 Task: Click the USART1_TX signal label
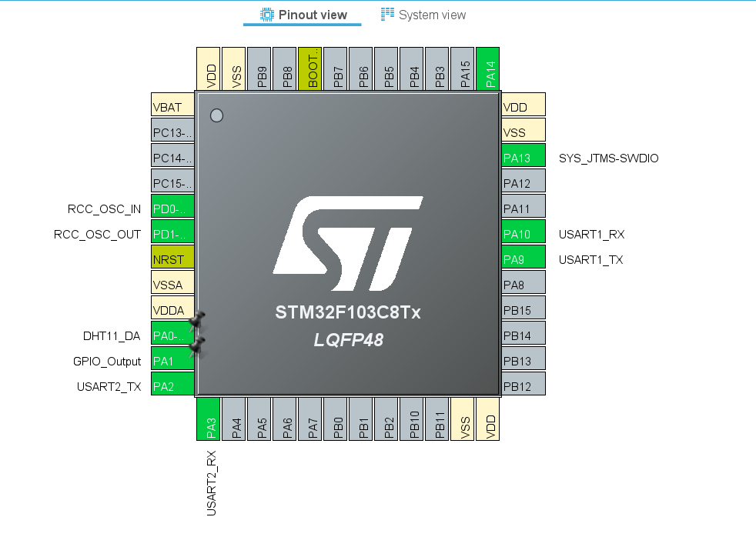(591, 260)
